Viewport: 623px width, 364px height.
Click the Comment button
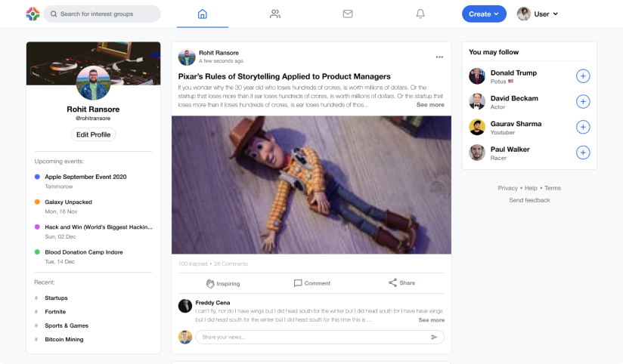312,283
